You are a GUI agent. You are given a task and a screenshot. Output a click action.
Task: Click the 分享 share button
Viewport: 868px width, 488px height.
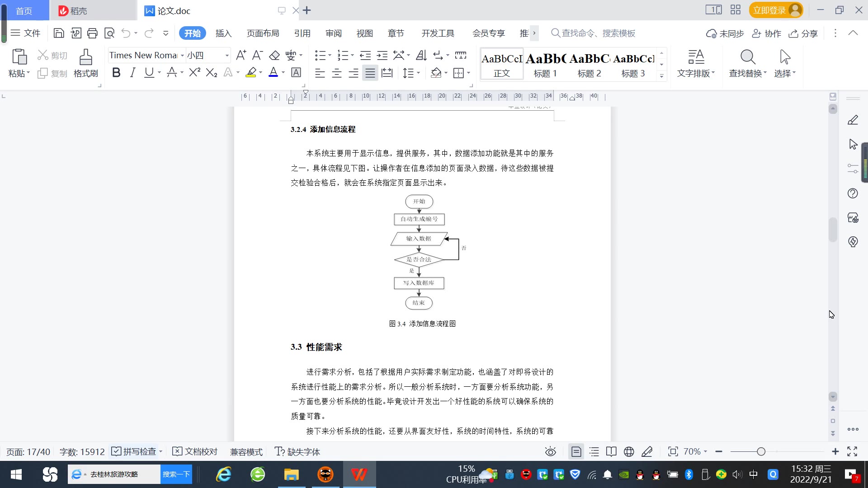click(803, 33)
